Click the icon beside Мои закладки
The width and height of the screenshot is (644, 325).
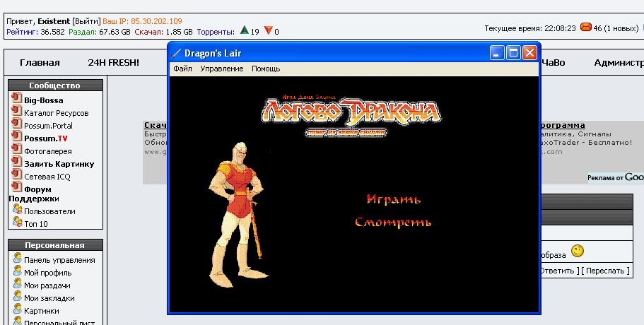(x=17, y=296)
